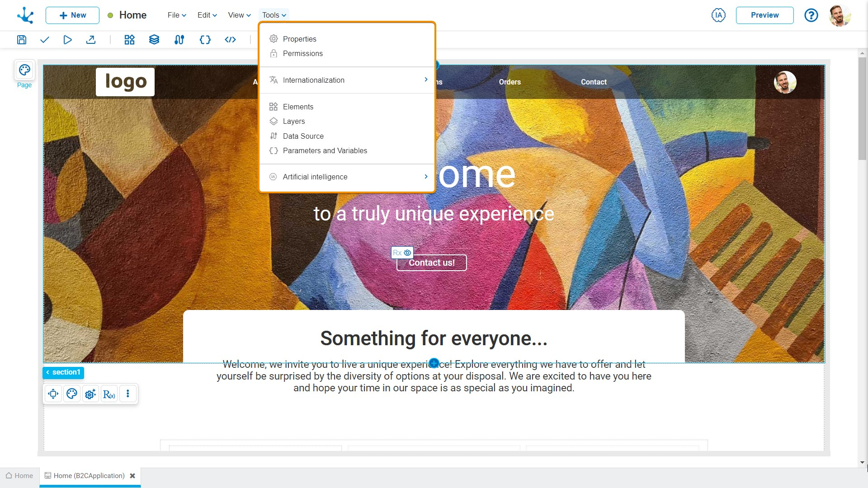Open the Layers toolbar icon
Viewport: 868px width, 488px height.
coord(154,40)
